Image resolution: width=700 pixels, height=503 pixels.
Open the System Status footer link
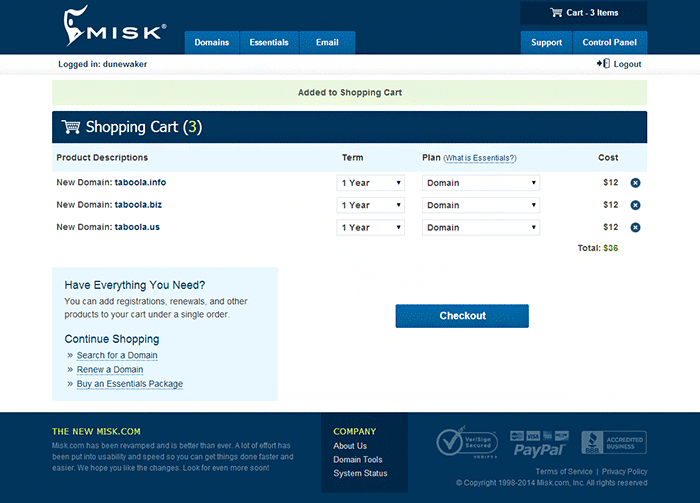[x=360, y=473]
